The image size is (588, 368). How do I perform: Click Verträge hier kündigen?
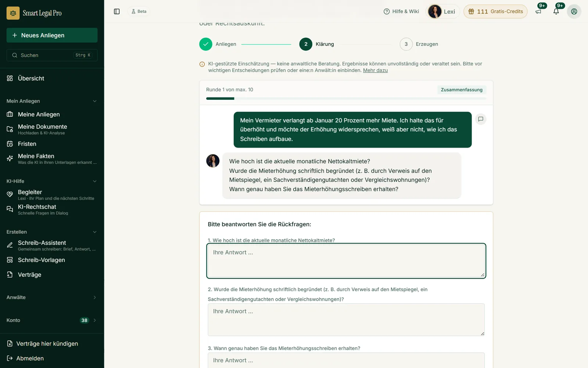click(x=52, y=344)
